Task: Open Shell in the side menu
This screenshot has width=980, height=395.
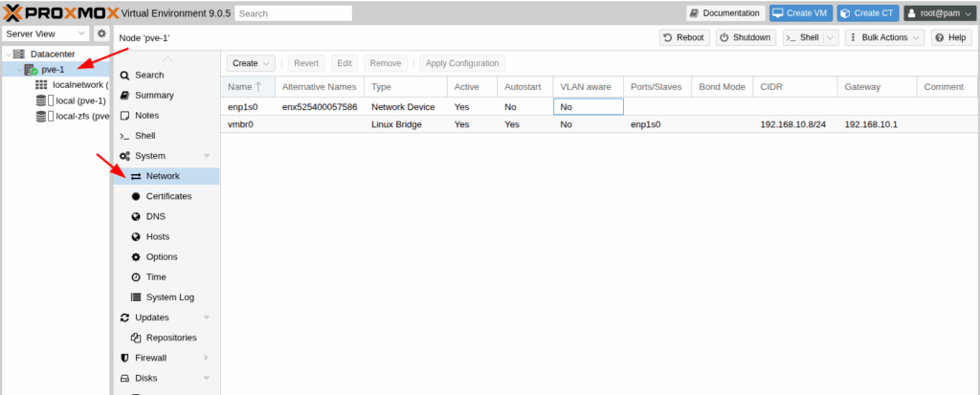Action: coord(167,136)
